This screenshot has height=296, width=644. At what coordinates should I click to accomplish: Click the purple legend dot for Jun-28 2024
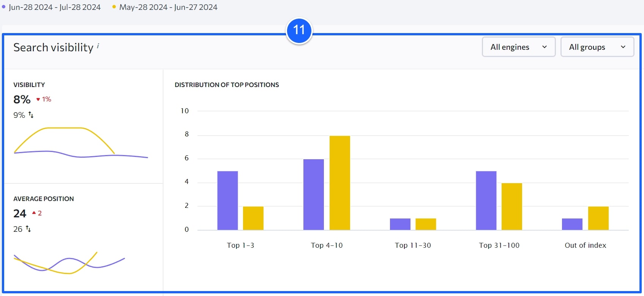4,7
